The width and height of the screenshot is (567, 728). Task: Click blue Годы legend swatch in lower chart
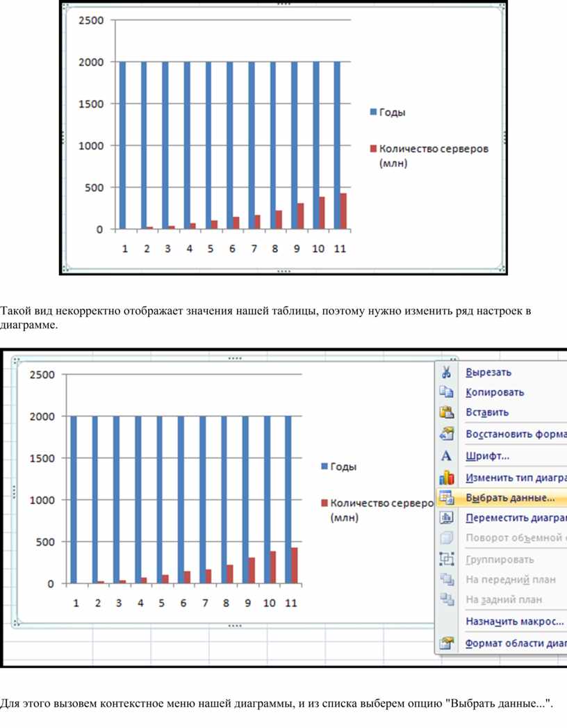coord(324,466)
